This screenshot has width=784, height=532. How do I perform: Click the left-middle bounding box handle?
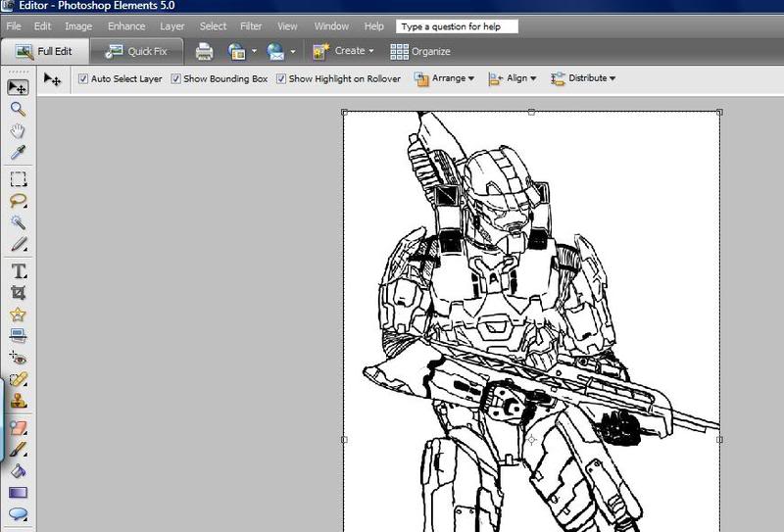click(x=344, y=440)
